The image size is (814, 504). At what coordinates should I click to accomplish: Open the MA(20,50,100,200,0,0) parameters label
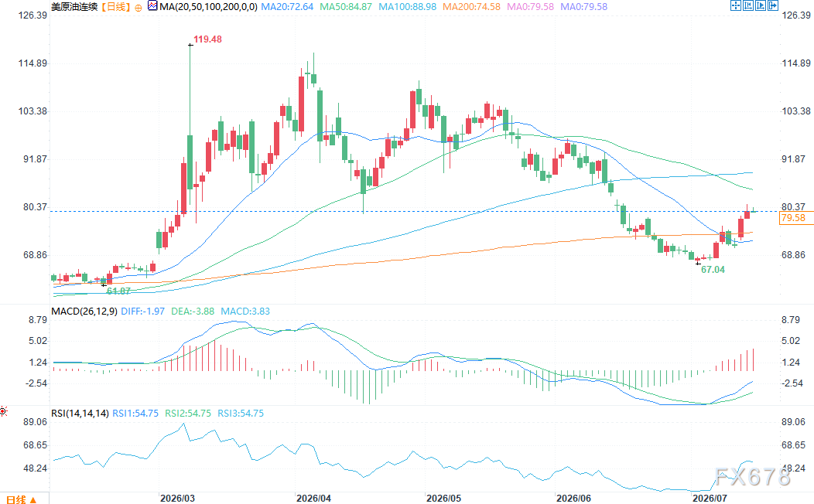(209, 7)
